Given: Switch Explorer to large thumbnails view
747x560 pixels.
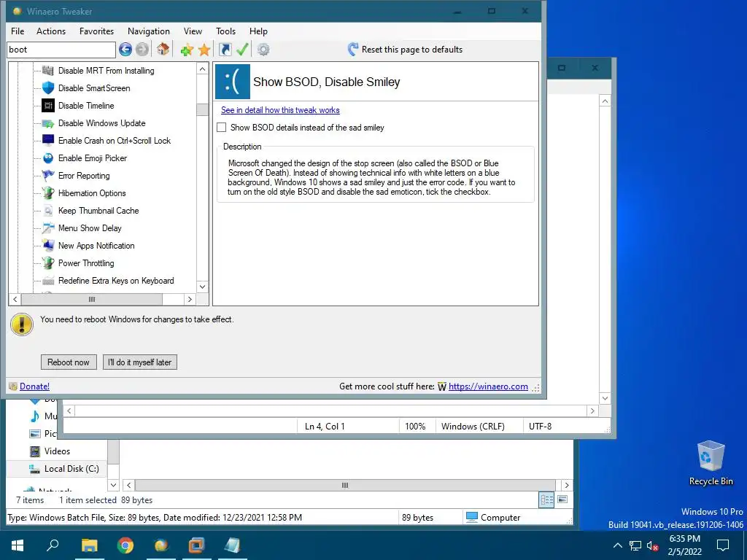Looking at the screenshot, I should click(x=562, y=499).
